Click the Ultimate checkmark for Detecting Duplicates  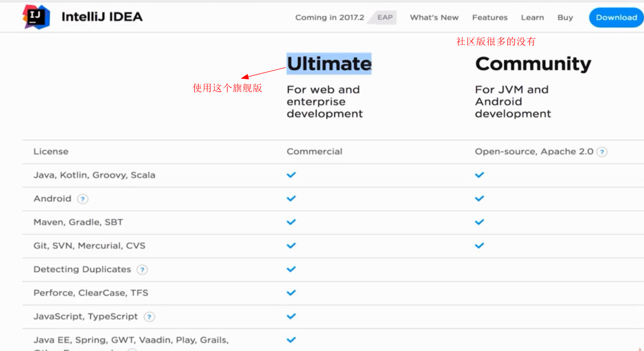click(x=291, y=269)
